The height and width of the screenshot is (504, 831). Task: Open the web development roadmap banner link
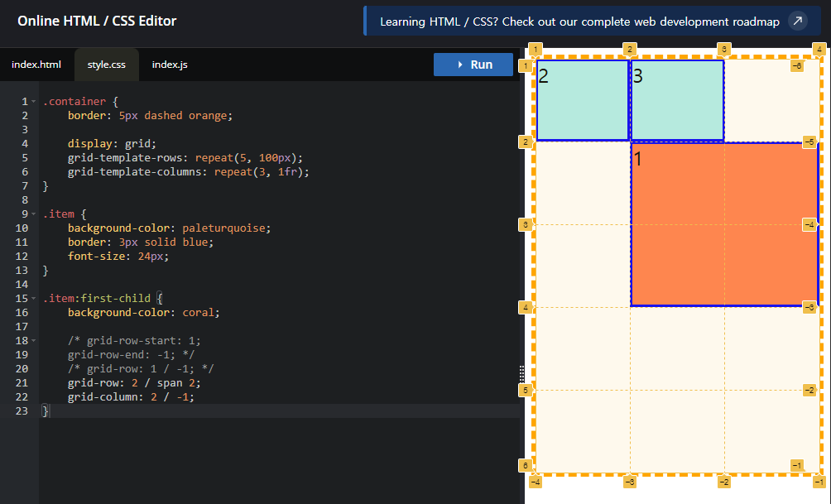click(593, 22)
